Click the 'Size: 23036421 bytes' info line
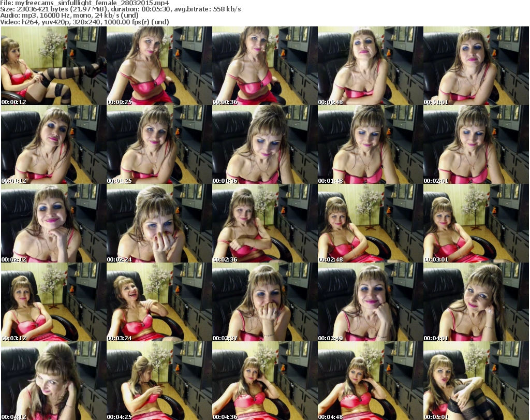 click(x=121, y=9)
